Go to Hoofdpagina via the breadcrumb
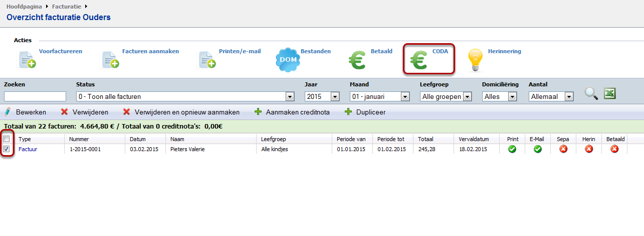 [x=24, y=7]
